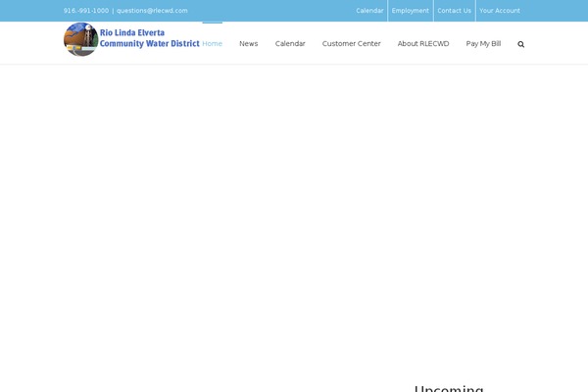Open the Contact Us link
This screenshot has width=588, height=392.
454,11
